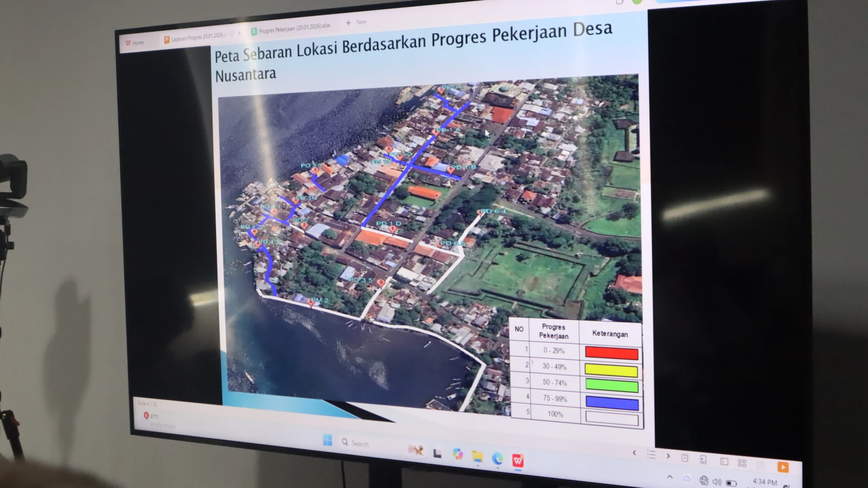Image resolution: width=868 pixels, height=488 pixels.
Task: Go to previous slide arrow
Action: (x=634, y=453)
